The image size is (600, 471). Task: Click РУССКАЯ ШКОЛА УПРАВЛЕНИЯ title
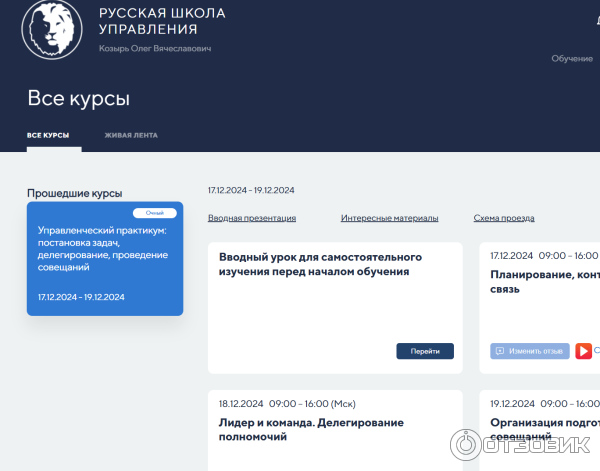pyautogui.click(x=162, y=21)
